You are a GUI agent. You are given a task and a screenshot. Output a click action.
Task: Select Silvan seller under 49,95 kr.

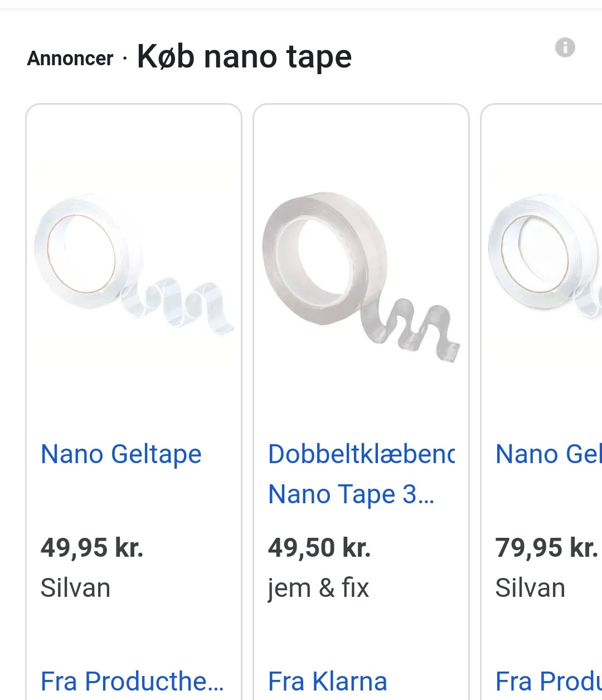(x=75, y=588)
